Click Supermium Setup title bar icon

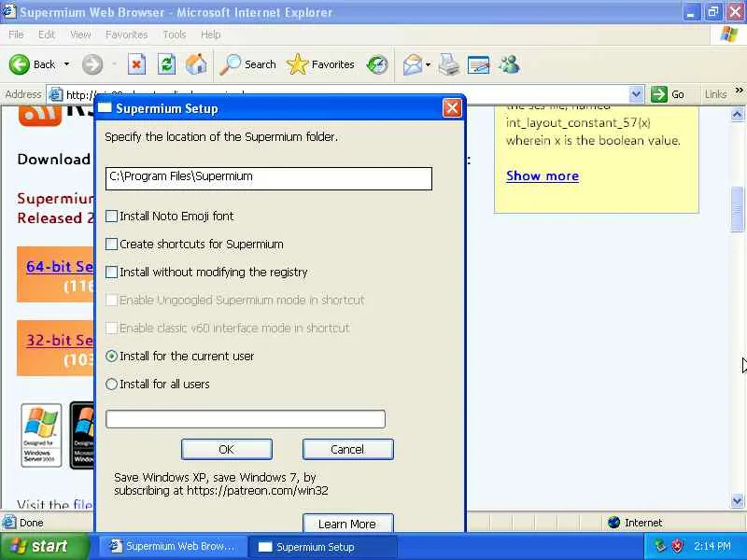coord(105,108)
